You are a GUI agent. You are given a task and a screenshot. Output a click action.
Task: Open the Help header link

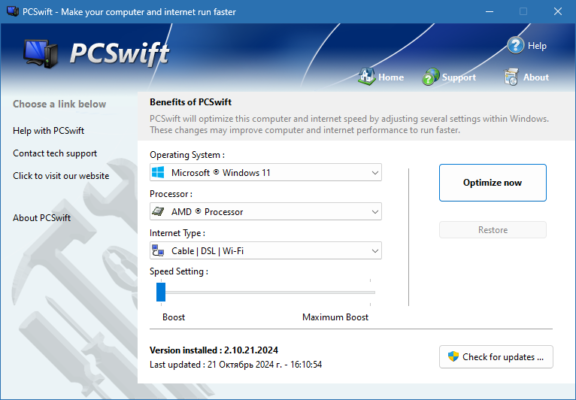[537, 46]
